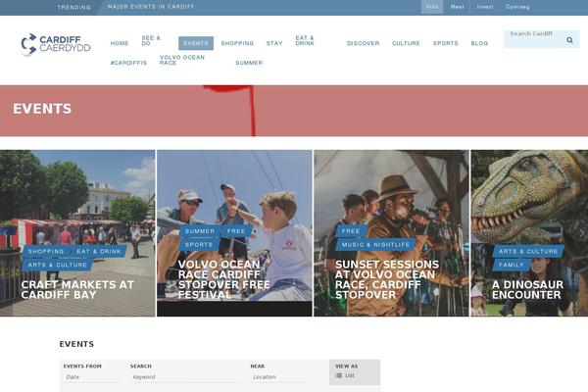This screenshot has width=588, height=392.
Task: Click the Trending label in top bar
Action: coord(73,7)
